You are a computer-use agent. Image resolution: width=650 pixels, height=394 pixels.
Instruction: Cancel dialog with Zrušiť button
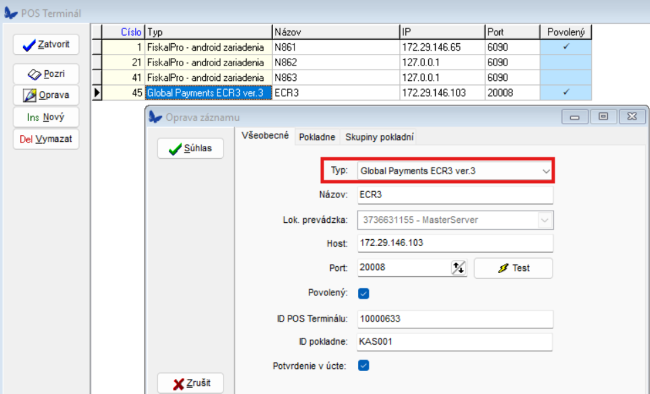(x=190, y=383)
